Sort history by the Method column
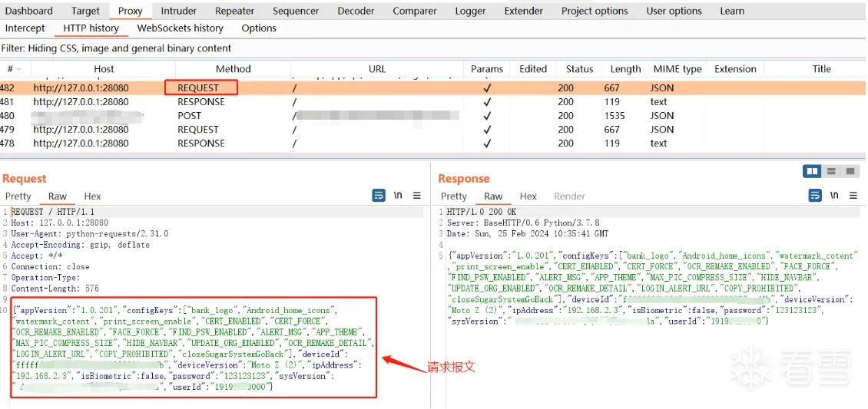 tap(233, 69)
